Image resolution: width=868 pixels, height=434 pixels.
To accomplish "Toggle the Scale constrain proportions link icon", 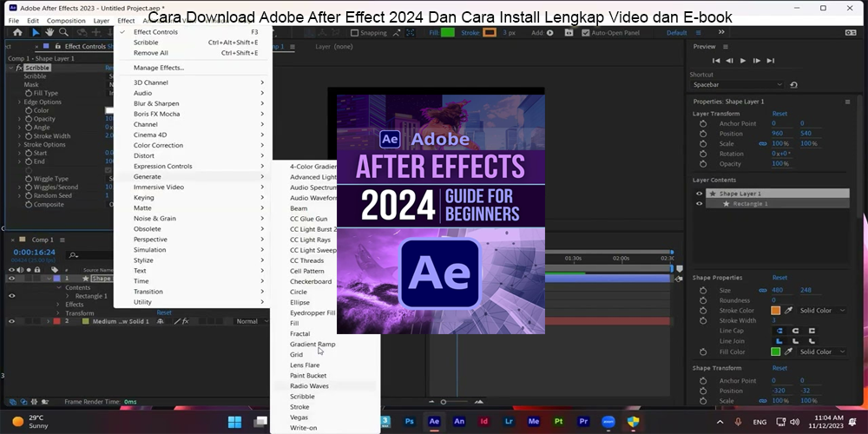I will (x=763, y=143).
